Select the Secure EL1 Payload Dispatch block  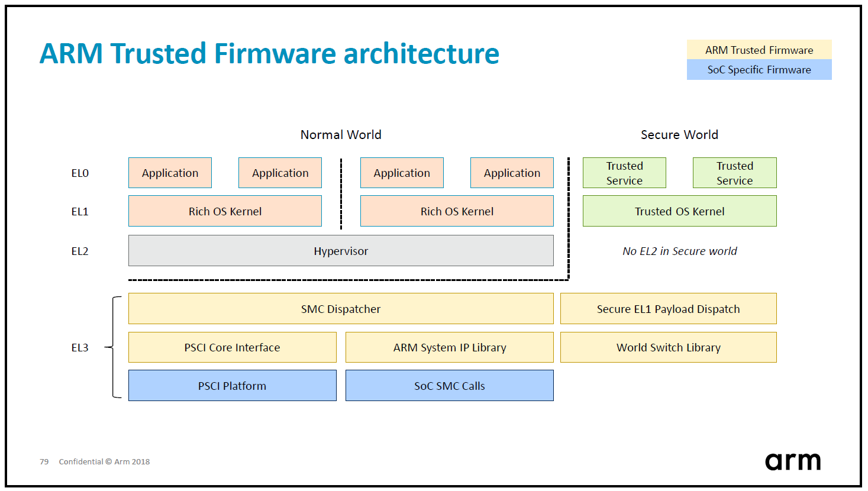pyautogui.click(x=669, y=309)
